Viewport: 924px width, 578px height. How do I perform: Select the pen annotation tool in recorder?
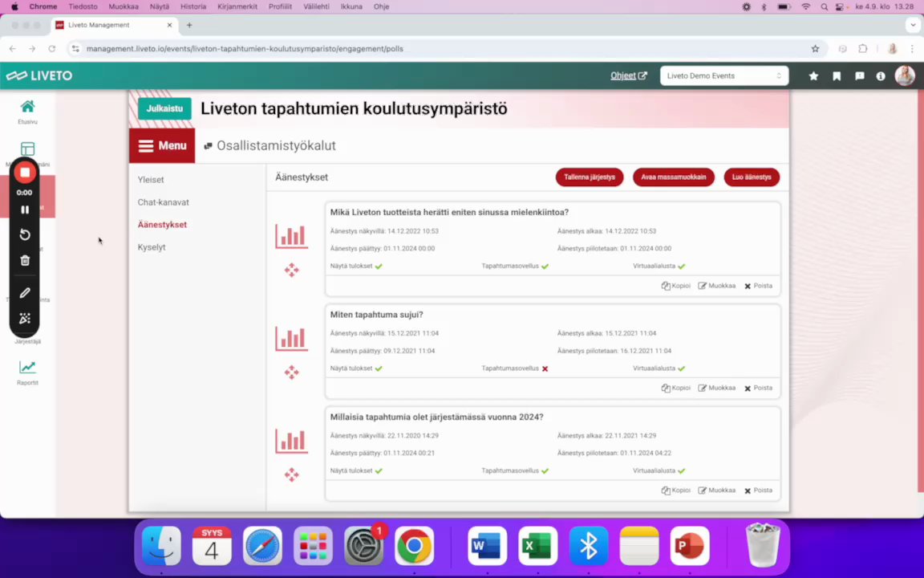25,292
